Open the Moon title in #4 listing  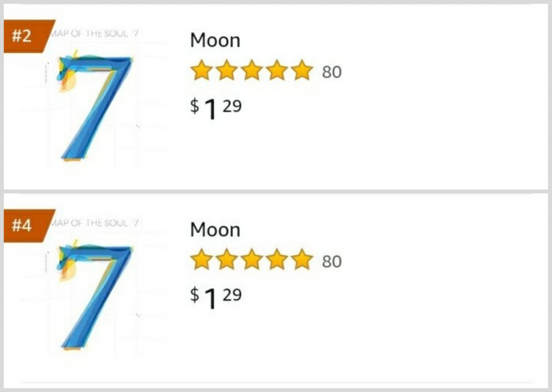[215, 230]
